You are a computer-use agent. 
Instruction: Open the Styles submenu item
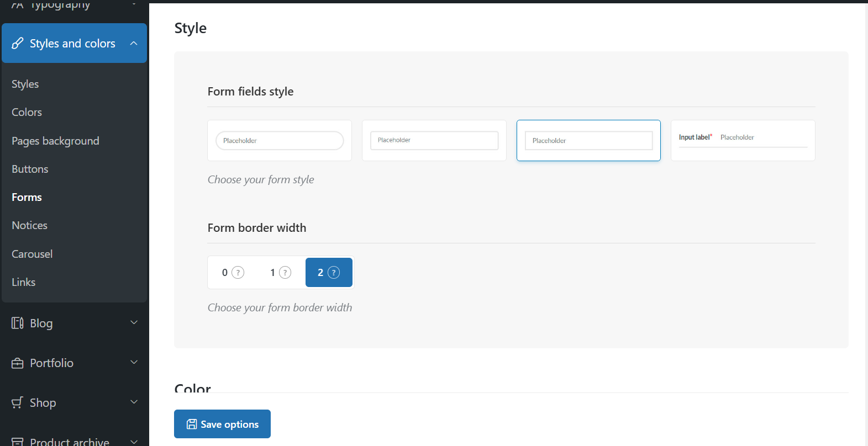tap(25, 84)
